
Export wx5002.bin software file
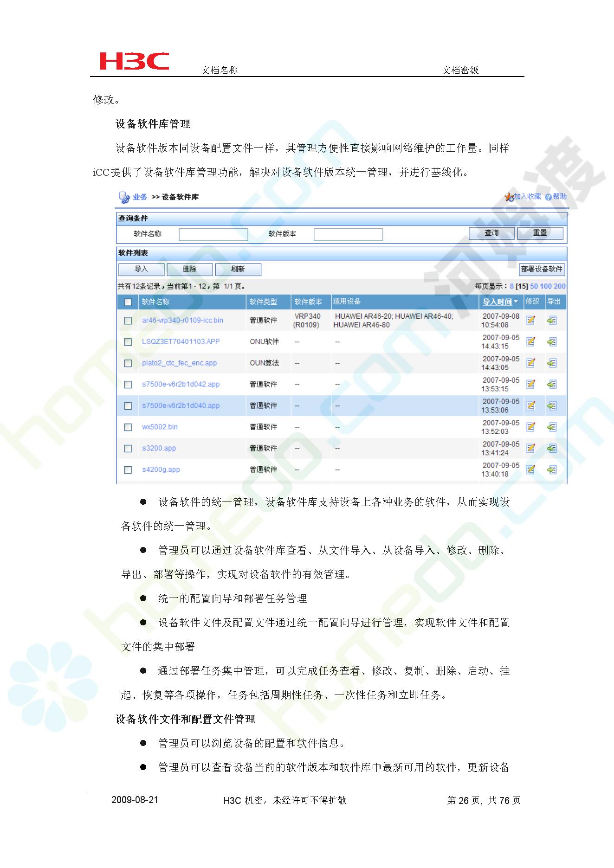coord(552,427)
